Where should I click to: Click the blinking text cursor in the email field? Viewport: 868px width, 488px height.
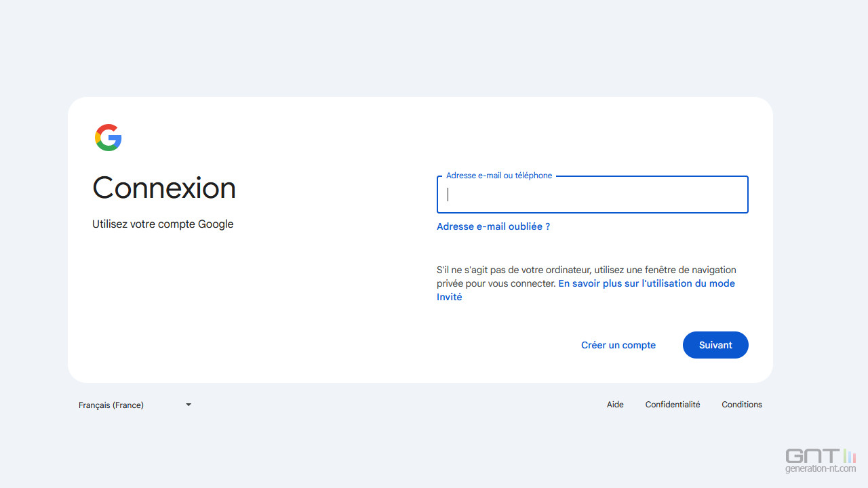point(448,195)
